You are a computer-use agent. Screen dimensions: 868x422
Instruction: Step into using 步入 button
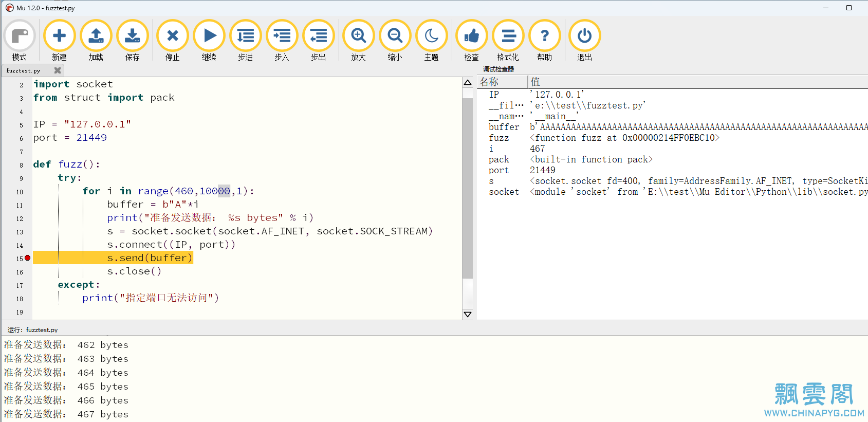(x=282, y=40)
